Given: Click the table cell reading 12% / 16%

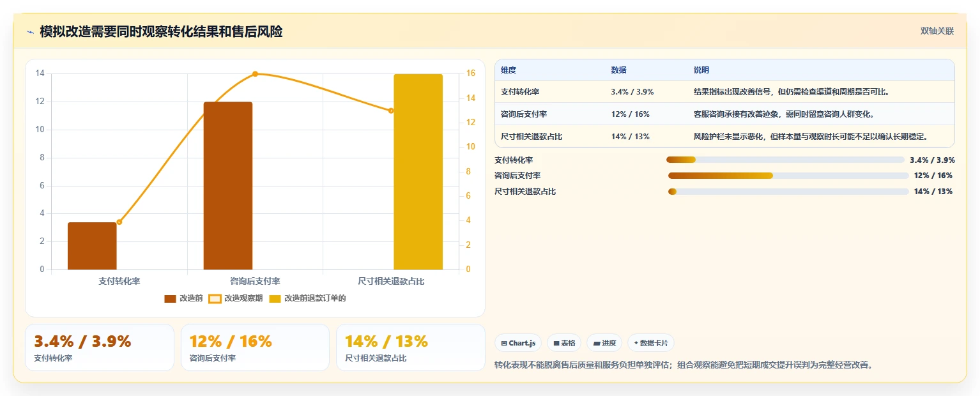Looking at the screenshot, I should point(630,114).
